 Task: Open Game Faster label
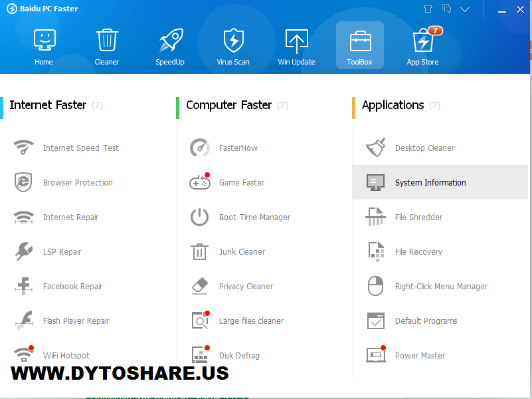(242, 183)
